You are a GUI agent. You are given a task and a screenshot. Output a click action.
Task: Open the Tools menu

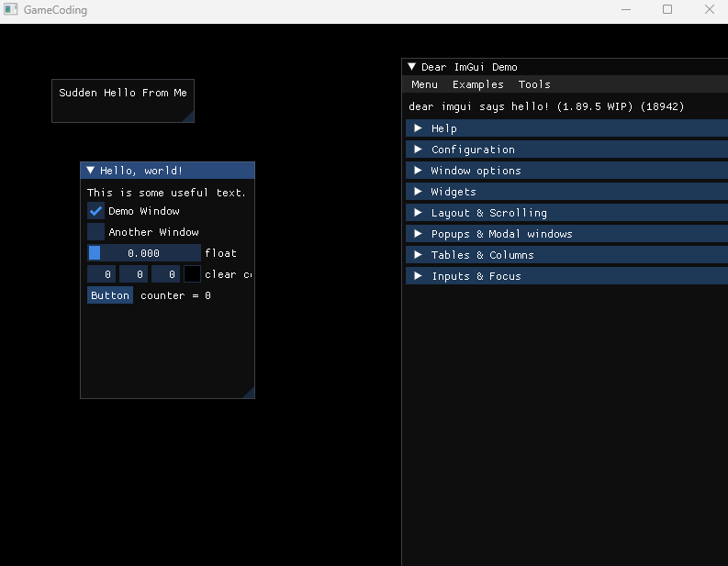[534, 84]
